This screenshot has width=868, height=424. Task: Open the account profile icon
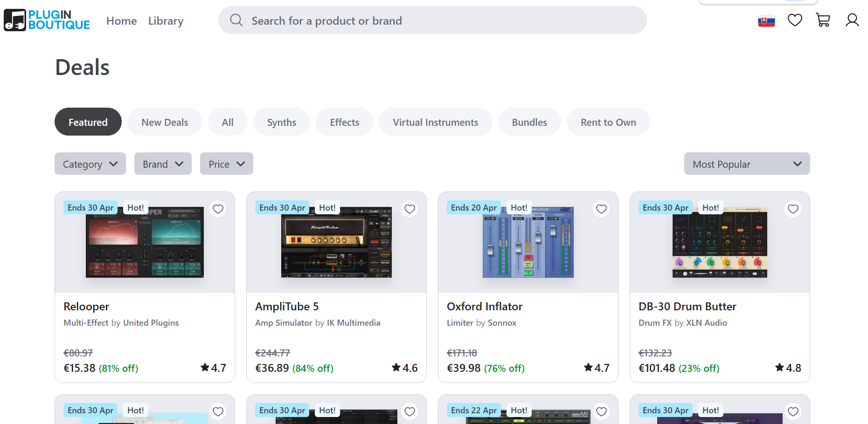pyautogui.click(x=852, y=20)
